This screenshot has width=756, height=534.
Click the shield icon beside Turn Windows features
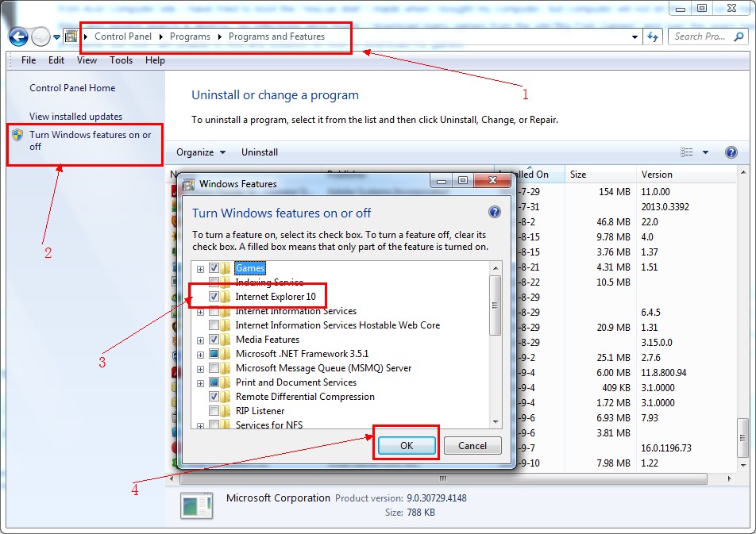pos(17,135)
